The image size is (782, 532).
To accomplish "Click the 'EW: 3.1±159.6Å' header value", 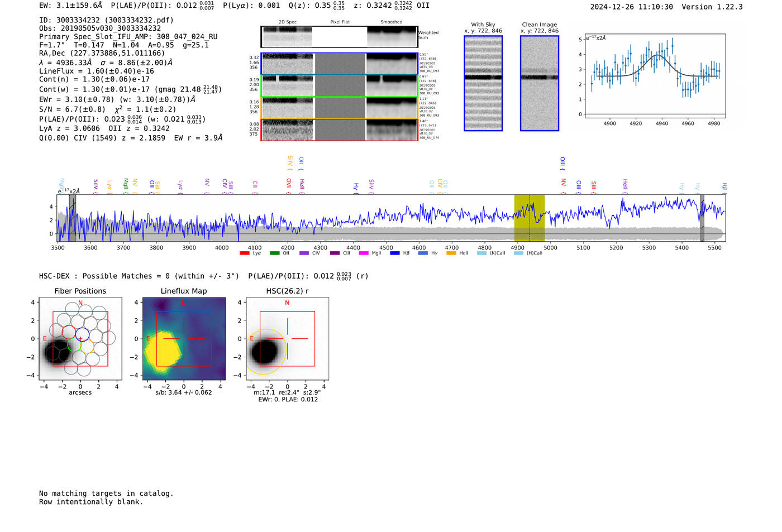I will [x=71, y=6].
